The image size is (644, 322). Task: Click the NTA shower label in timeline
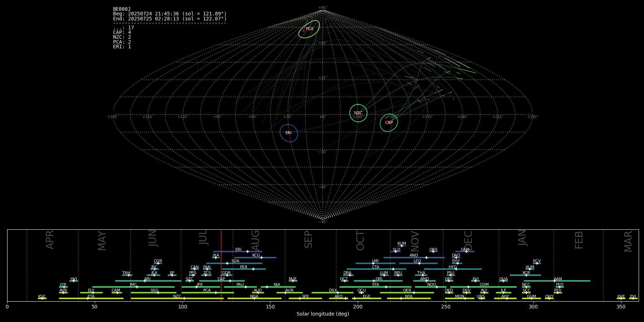click(409, 297)
